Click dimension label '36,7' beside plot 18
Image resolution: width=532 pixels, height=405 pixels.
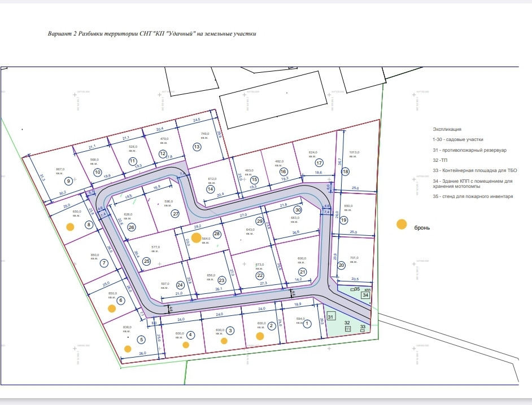click(x=339, y=162)
